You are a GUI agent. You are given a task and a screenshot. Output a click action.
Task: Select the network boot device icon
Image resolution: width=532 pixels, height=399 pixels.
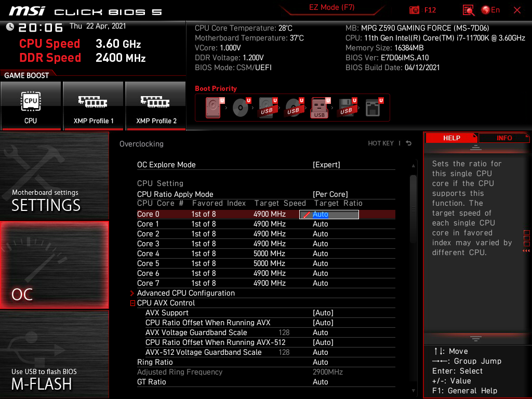[x=373, y=108]
